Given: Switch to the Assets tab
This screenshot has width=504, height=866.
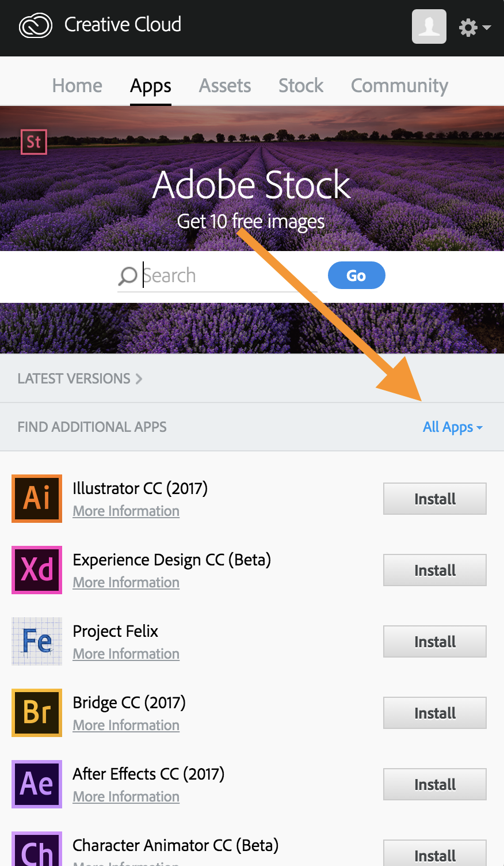Looking at the screenshot, I should (225, 86).
